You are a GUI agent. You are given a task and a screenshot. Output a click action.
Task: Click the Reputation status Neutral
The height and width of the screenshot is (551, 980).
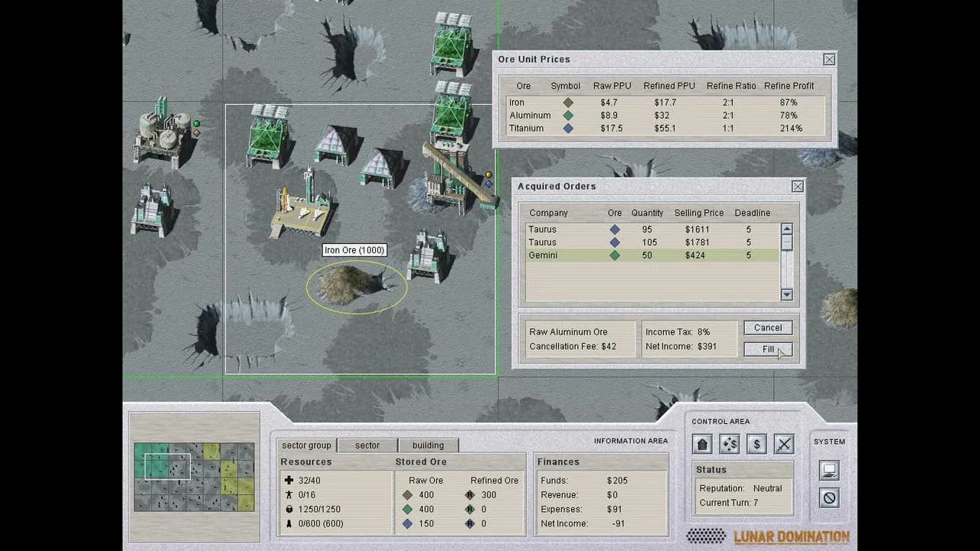(767, 489)
